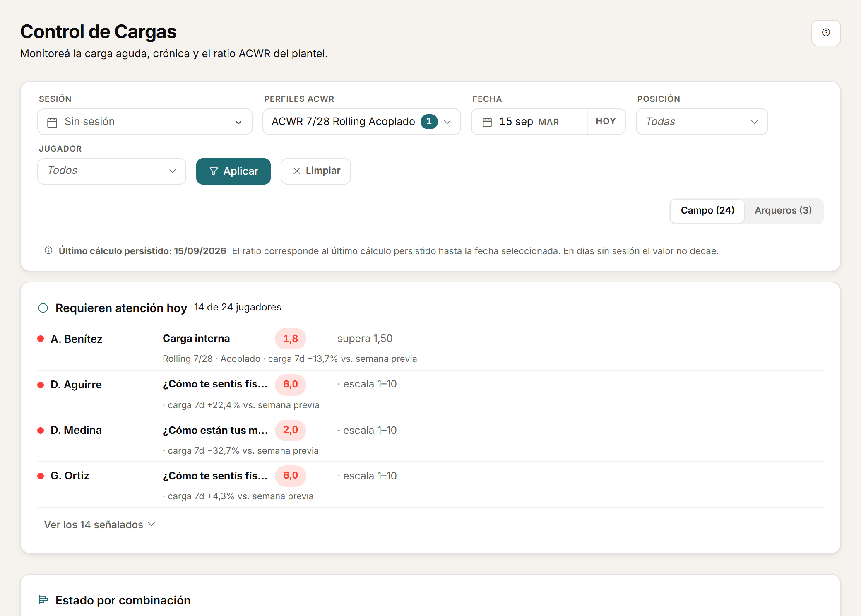Open the Sesión dropdown showing Sin sesión

145,122
